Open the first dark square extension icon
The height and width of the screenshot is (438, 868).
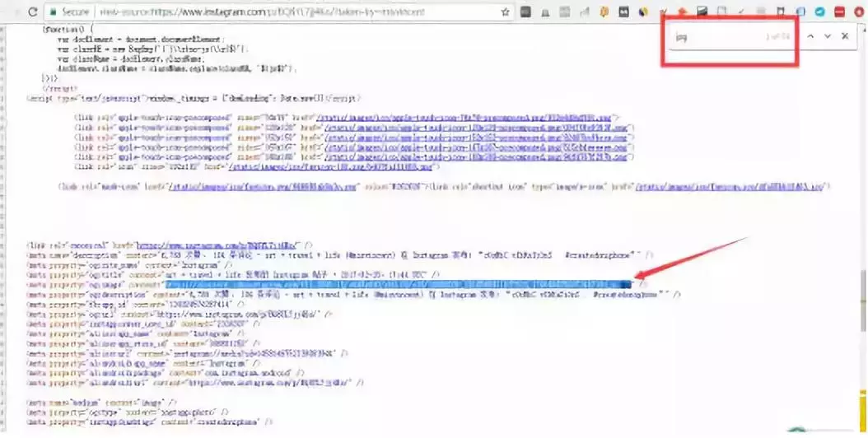tap(525, 12)
